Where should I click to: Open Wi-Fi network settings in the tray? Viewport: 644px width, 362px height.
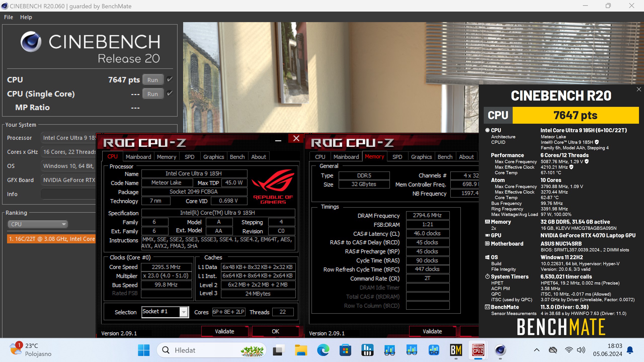[x=569, y=350]
